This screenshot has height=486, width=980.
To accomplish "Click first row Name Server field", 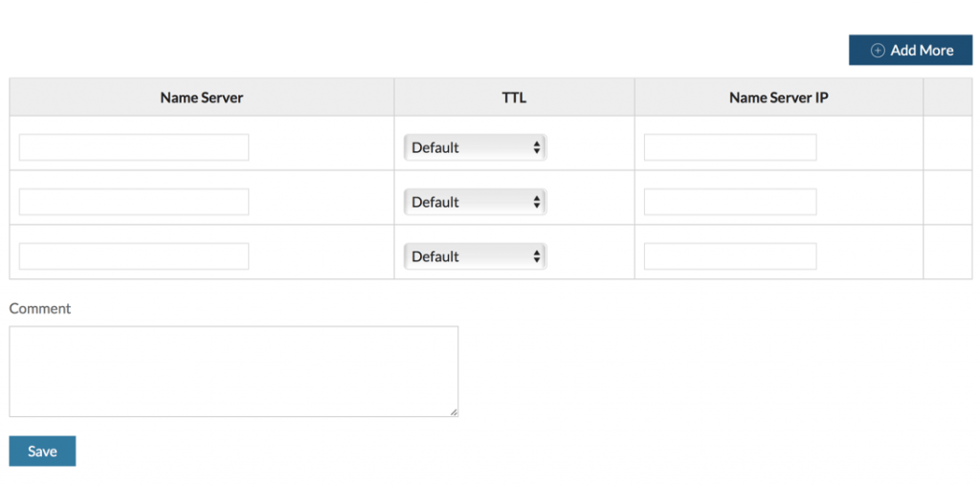I will pyautogui.click(x=134, y=147).
